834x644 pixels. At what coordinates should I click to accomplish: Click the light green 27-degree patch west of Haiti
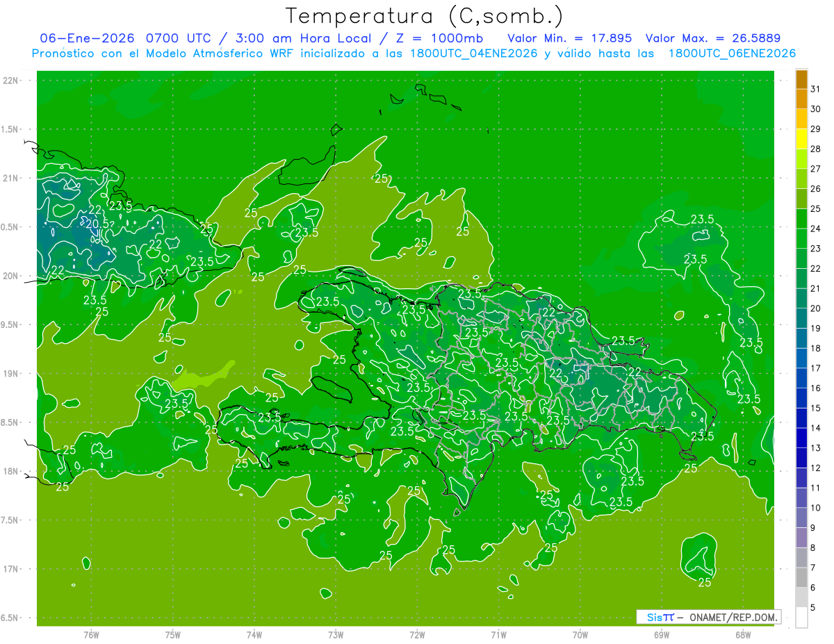click(x=202, y=376)
